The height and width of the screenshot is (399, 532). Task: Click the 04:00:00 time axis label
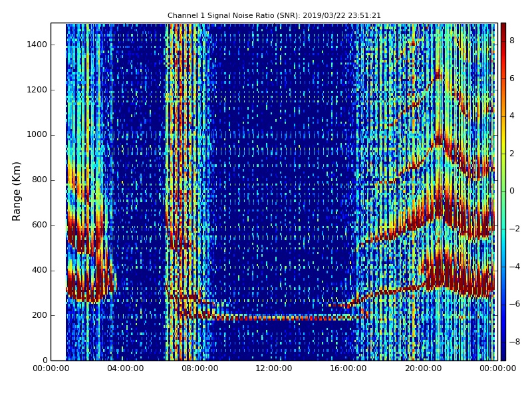(125, 368)
